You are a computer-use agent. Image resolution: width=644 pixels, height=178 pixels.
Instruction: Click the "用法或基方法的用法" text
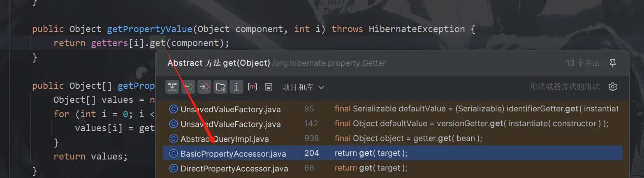click(x=565, y=87)
